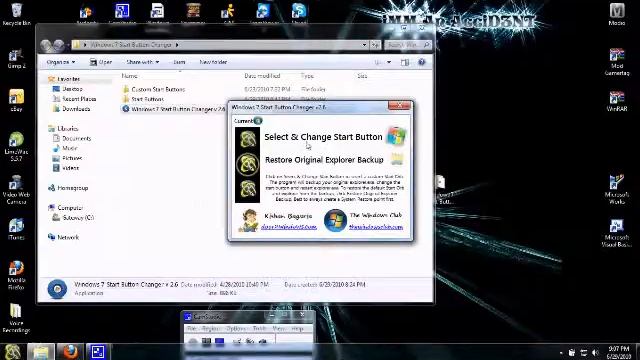Open the Kishan Bagaria website link
This screenshot has height=360, width=640.
pyautogui.click(x=289, y=227)
